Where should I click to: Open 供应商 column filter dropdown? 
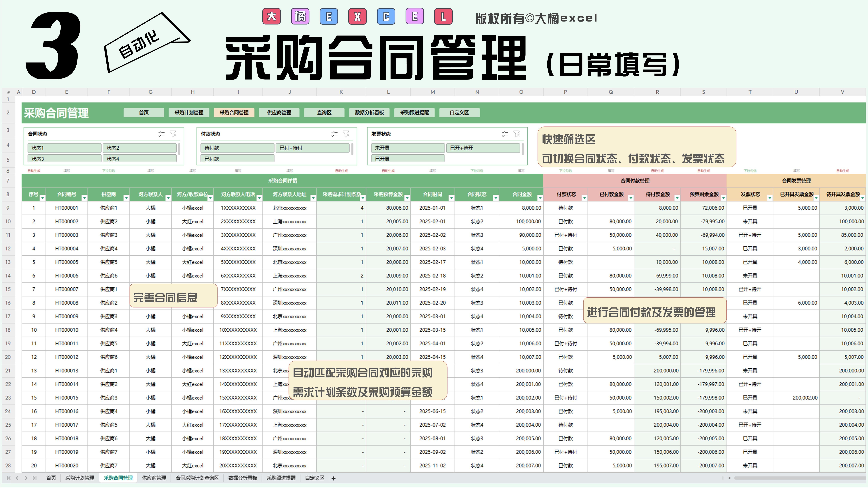coord(126,198)
